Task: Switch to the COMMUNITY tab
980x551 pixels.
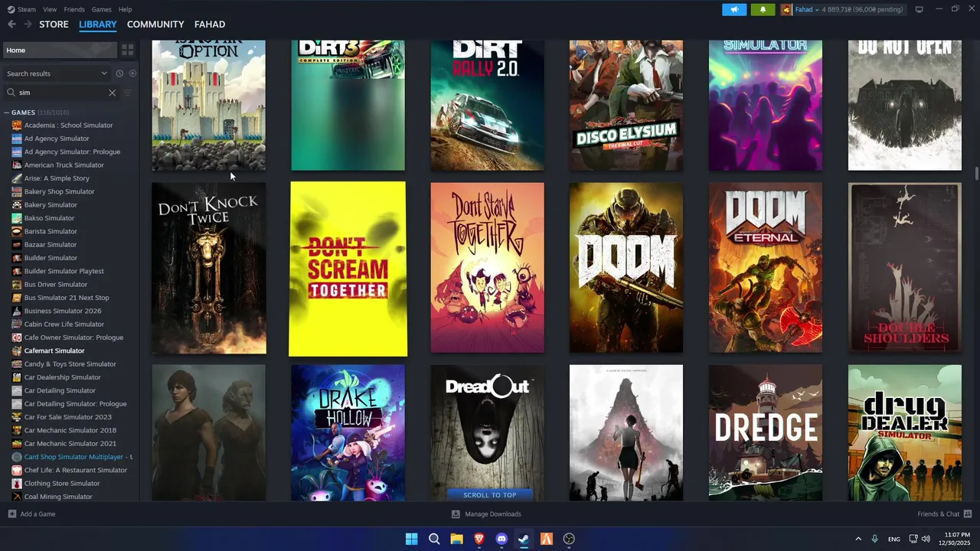Action: click(x=155, y=24)
